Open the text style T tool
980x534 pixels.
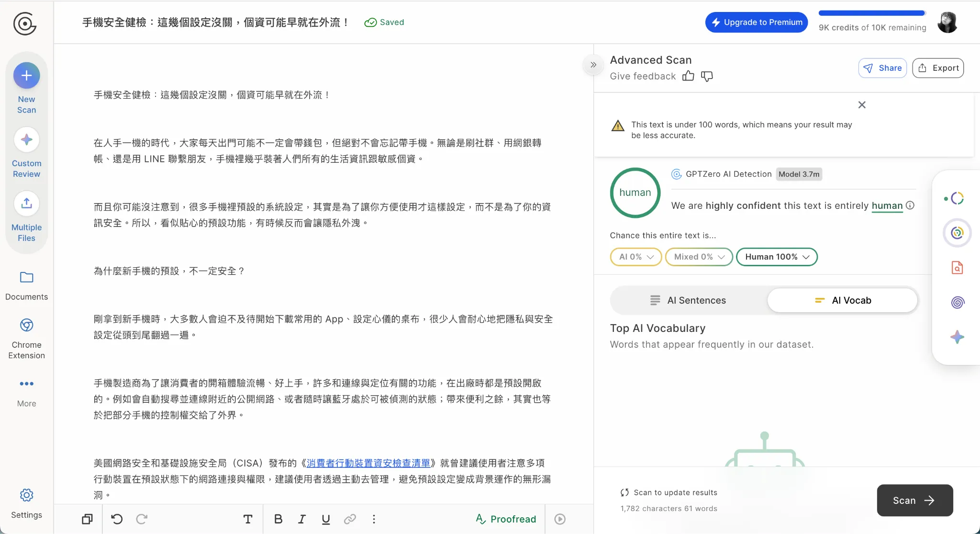(248, 519)
